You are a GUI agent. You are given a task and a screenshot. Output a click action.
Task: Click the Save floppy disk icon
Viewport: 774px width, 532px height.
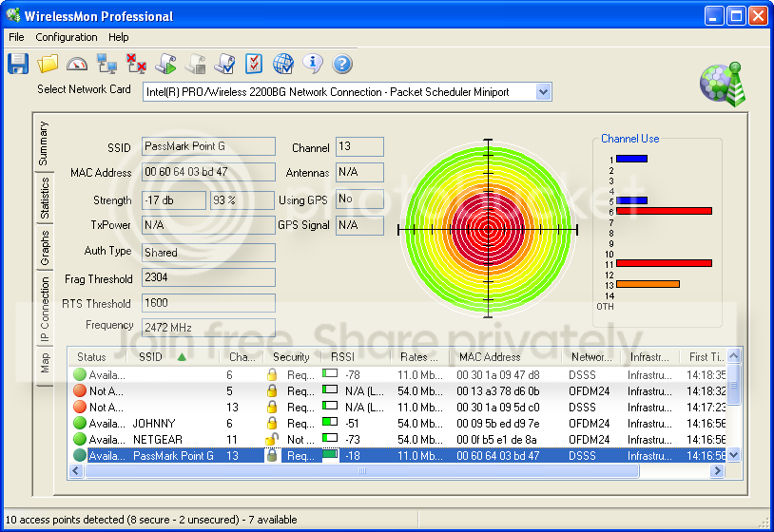(18, 64)
